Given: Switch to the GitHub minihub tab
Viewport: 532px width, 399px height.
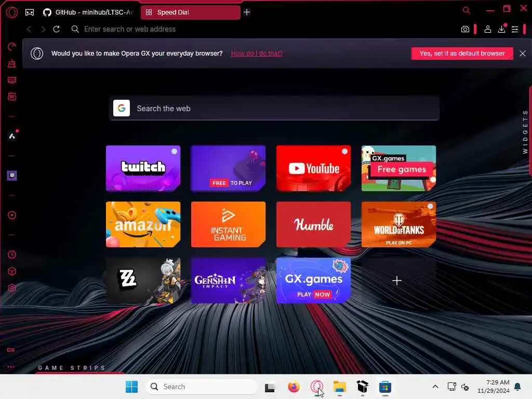Looking at the screenshot, I should click(89, 12).
